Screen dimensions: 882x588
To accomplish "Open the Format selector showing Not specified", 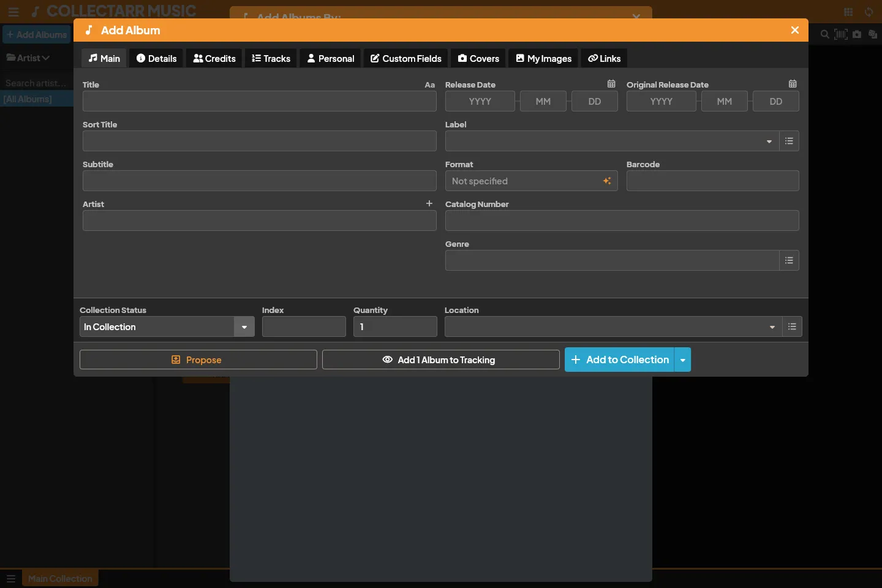I will click(x=531, y=181).
